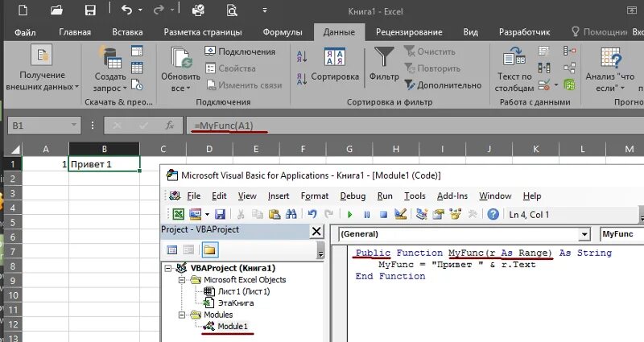This screenshot has width=644, height=342.
Task: Open the Undo history dropdown arrow
Action: click(140, 10)
